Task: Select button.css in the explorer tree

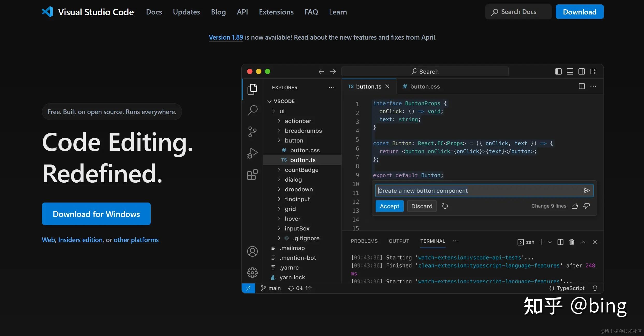Action: click(302, 150)
